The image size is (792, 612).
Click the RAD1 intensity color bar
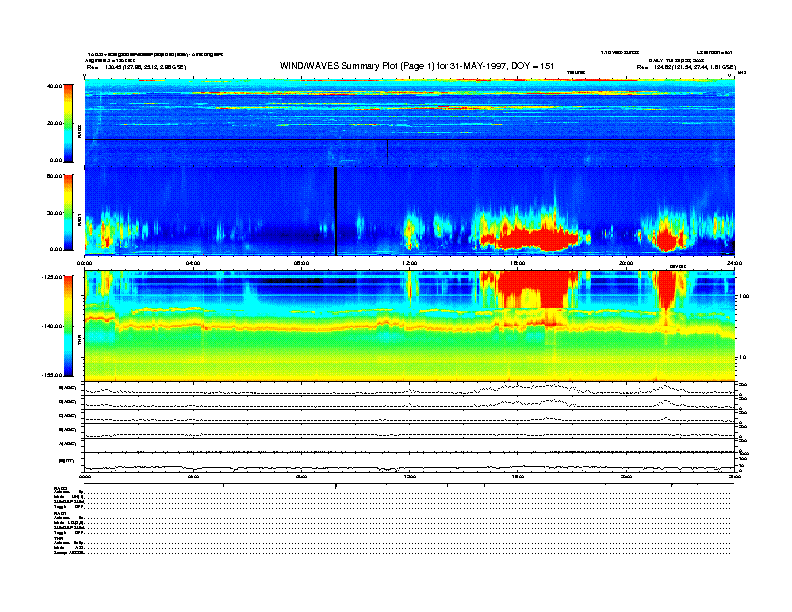[x=68, y=212]
